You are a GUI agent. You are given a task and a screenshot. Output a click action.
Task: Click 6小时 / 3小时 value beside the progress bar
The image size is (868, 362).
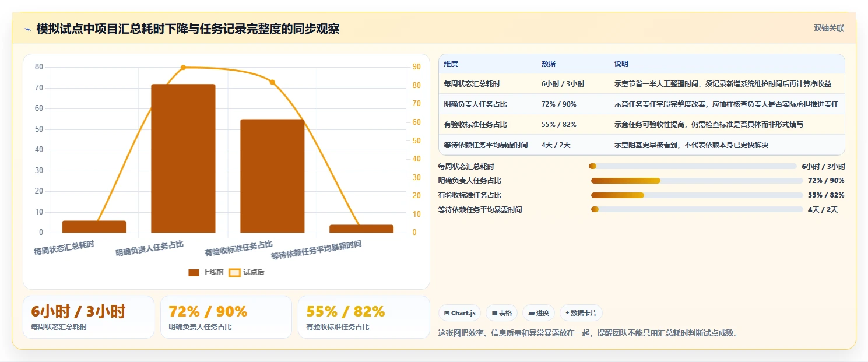823,166
